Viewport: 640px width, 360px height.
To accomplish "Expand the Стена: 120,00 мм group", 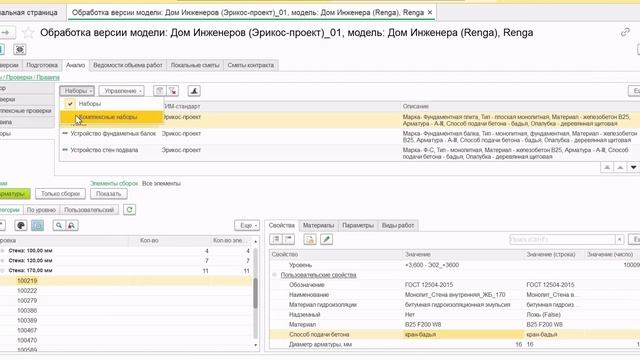I will 2,260.
